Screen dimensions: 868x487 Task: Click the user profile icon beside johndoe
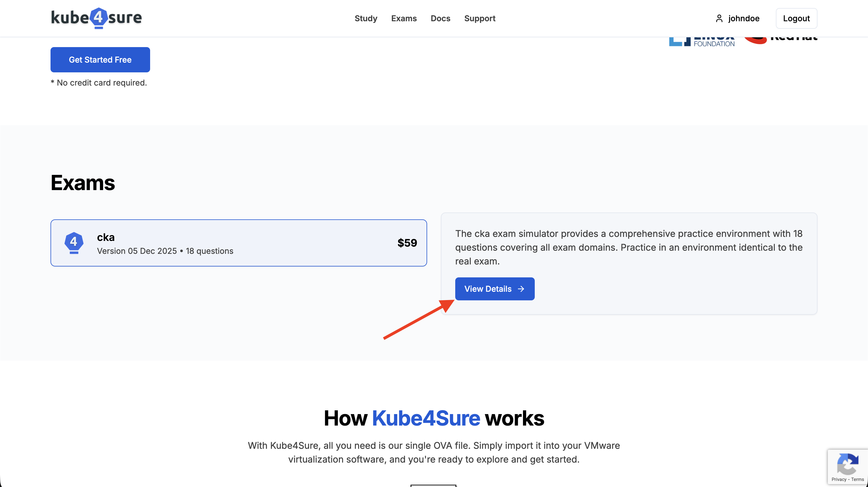(x=719, y=19)
